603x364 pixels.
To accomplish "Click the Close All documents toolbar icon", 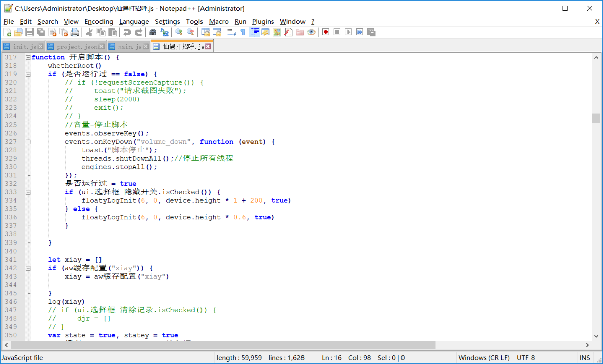I will pos(64,32).
